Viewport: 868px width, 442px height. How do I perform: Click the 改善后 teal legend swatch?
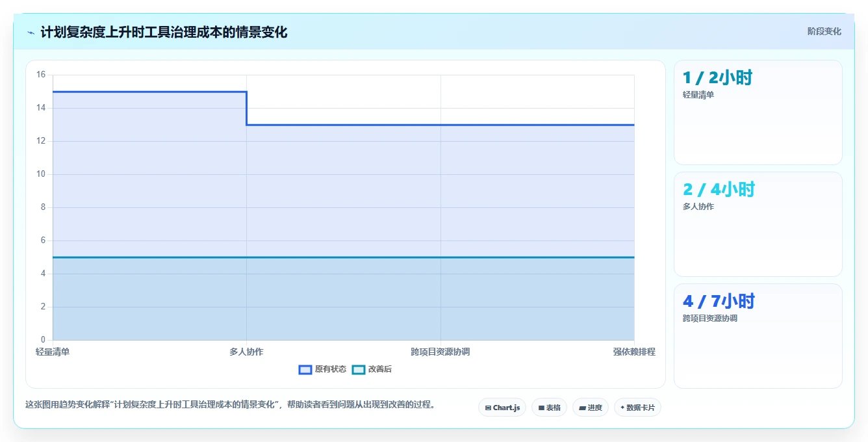[x=359, y=369]
